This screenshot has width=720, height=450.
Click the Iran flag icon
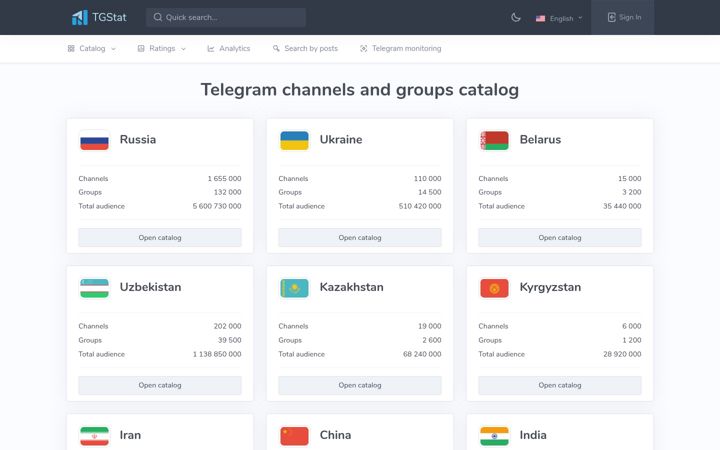click(x=95, y=436)
